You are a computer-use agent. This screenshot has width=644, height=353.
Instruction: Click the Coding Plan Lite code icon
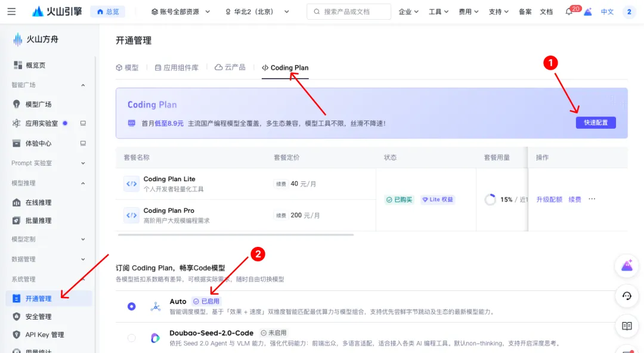[131, 184]
